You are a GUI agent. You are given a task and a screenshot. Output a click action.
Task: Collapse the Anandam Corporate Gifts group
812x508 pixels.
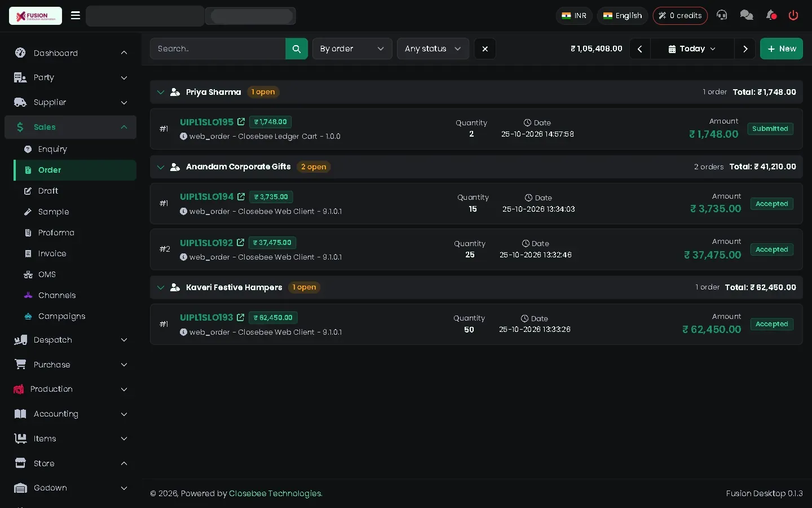161,167
